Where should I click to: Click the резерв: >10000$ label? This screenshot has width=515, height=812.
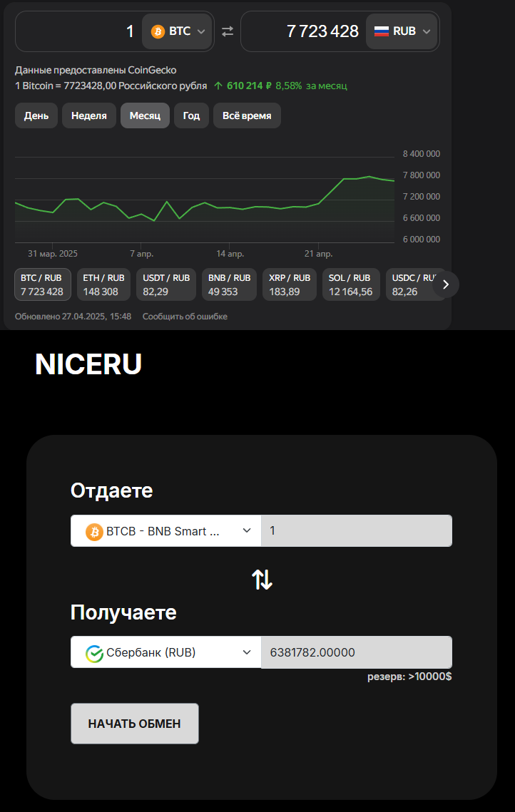coord(409,677)
